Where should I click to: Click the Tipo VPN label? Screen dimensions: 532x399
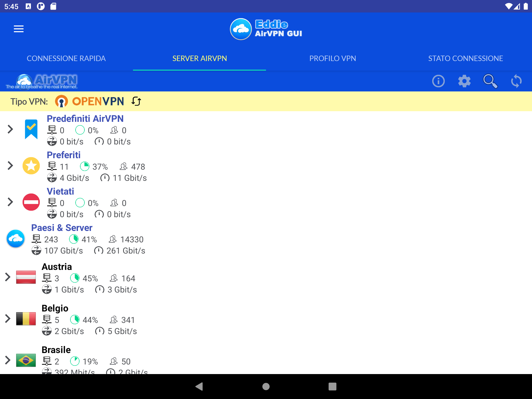click(x=29, y=102)
